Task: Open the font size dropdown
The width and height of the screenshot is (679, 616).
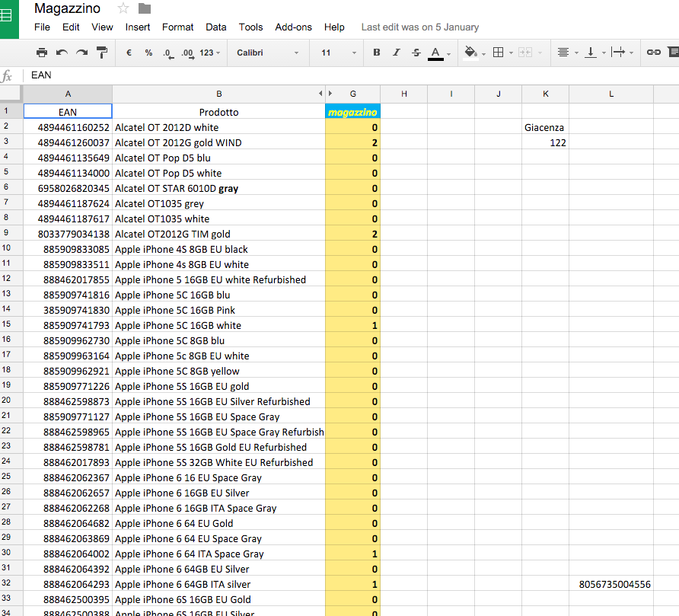Action: click(339, 53)
